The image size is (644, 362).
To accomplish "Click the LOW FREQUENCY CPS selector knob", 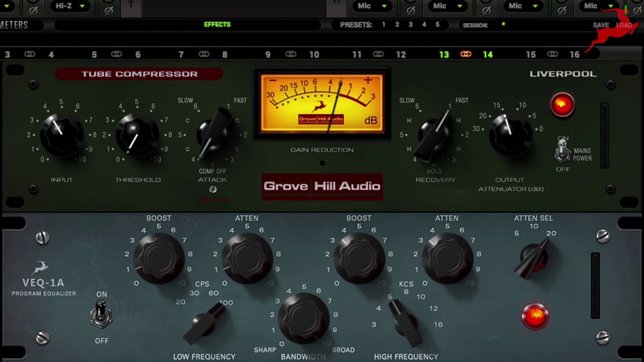I will coord(205,323).
